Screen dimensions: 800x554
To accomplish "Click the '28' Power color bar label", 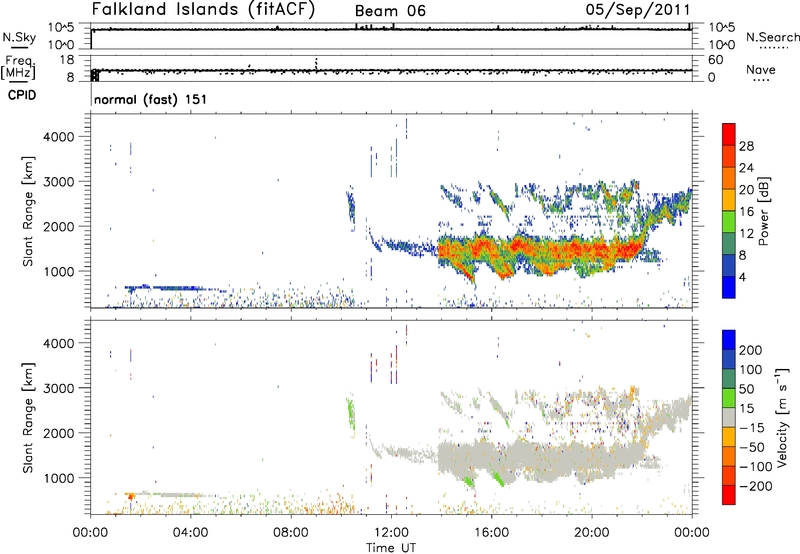I will tap(746, 146).
